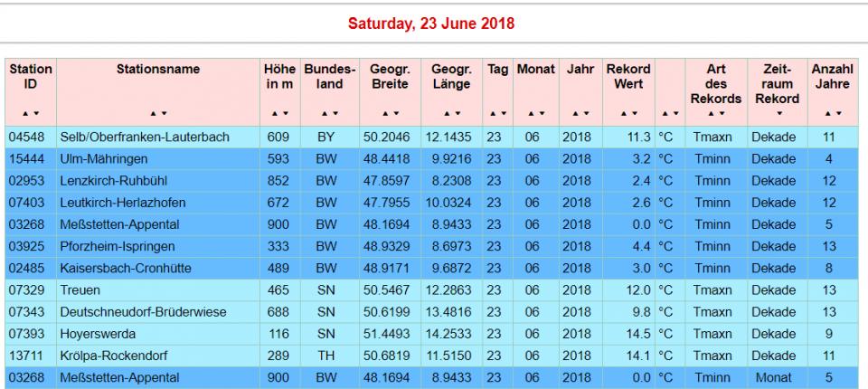Select the Selb/Oberfranken-Lauterbach station name

point(145,138)
